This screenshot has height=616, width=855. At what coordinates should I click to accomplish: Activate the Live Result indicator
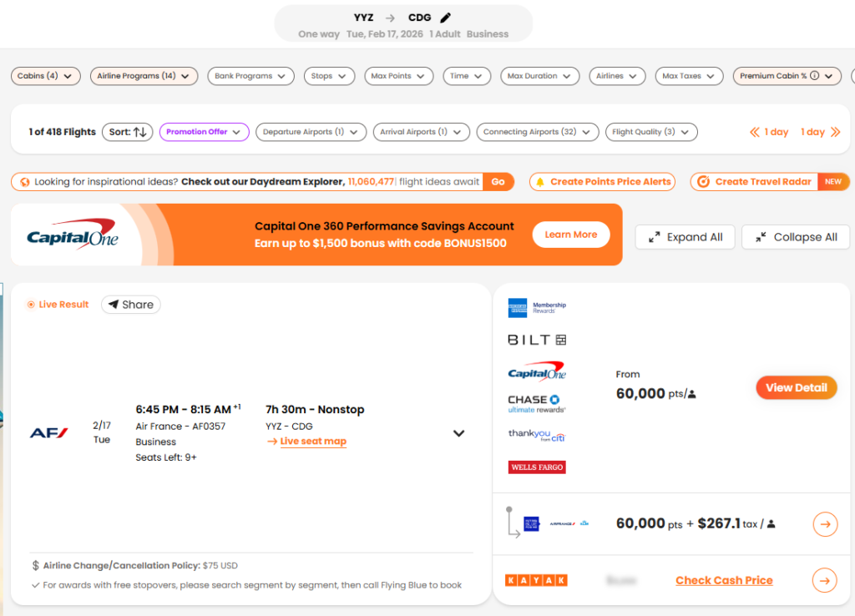[x=58, y=304]
